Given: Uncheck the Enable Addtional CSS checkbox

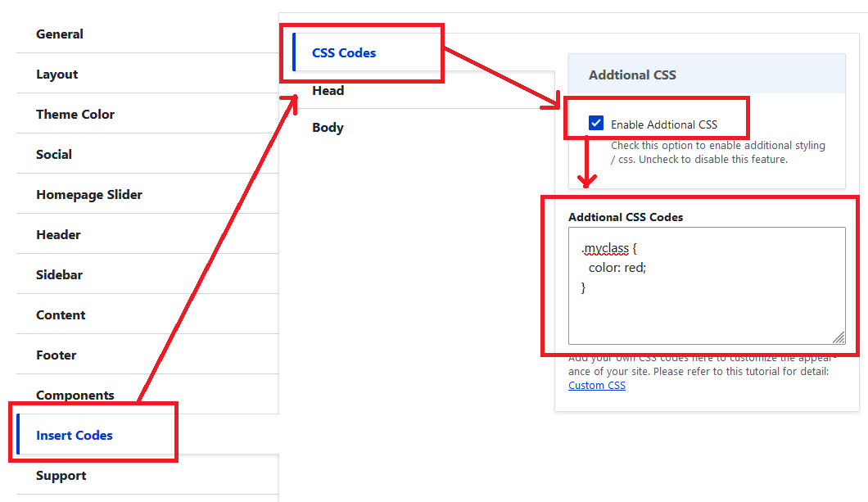Looking at the screenshot, I should [x=596, y=124].
